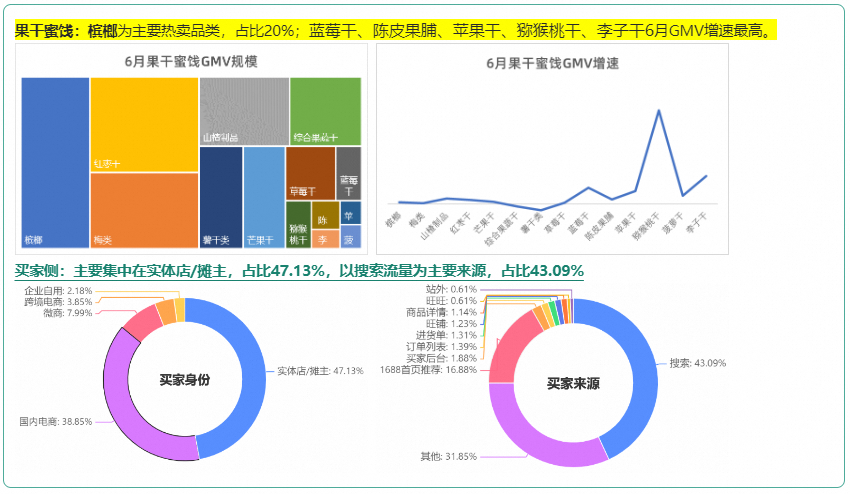This screenshot has height=494, width=850.
Task: Click the 1688首页推荐: 16.88% label
Action: [429, 369]
